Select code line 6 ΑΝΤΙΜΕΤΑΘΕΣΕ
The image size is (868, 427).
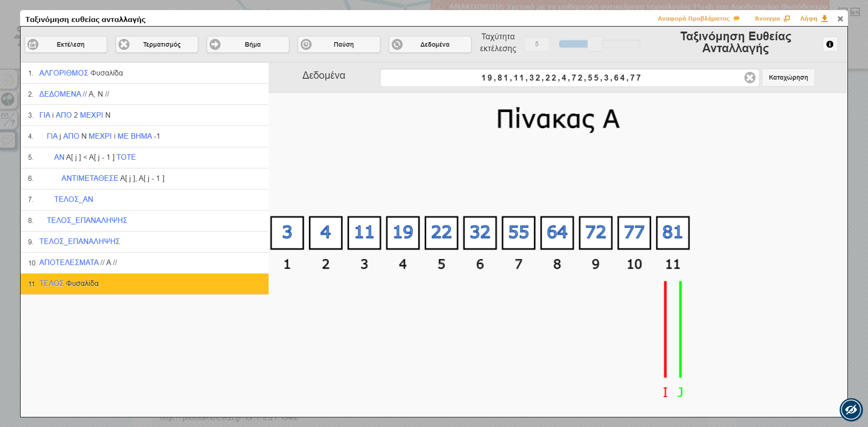pos(144,178)
